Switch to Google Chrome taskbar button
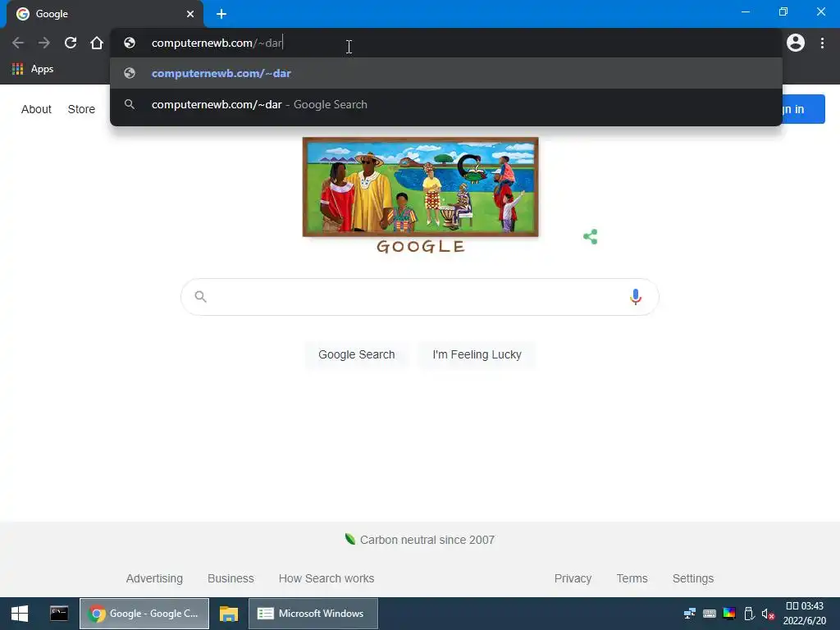Screen dimensions: 840x630 (x=144, y=614)
